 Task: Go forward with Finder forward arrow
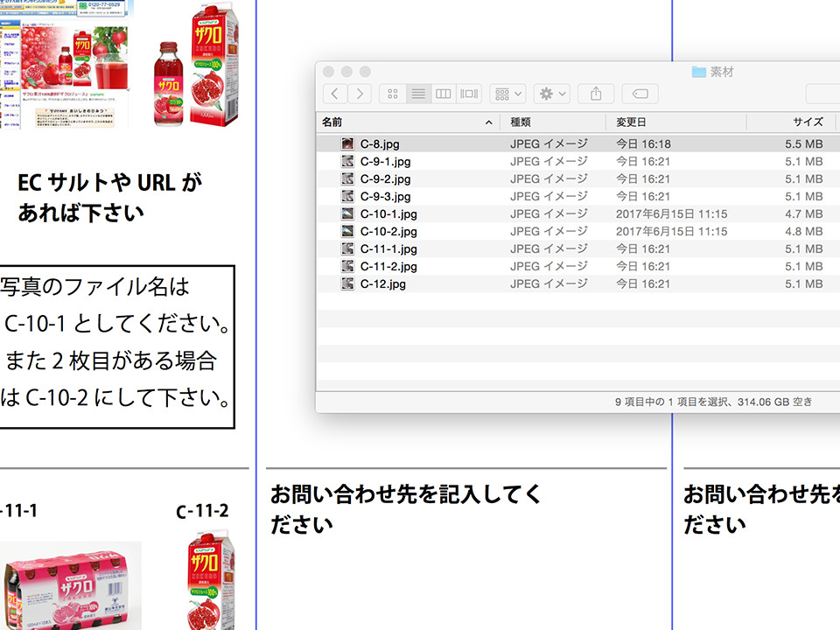[x=360, y=94]
